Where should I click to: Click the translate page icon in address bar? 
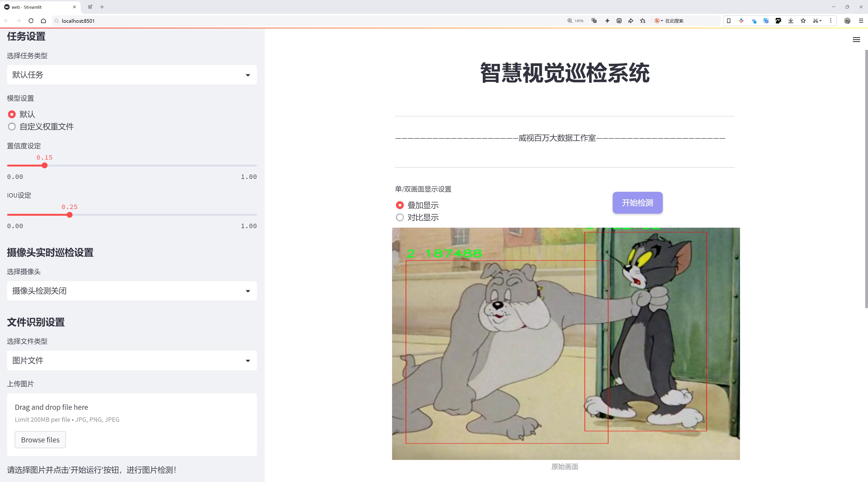click(594, 21)
